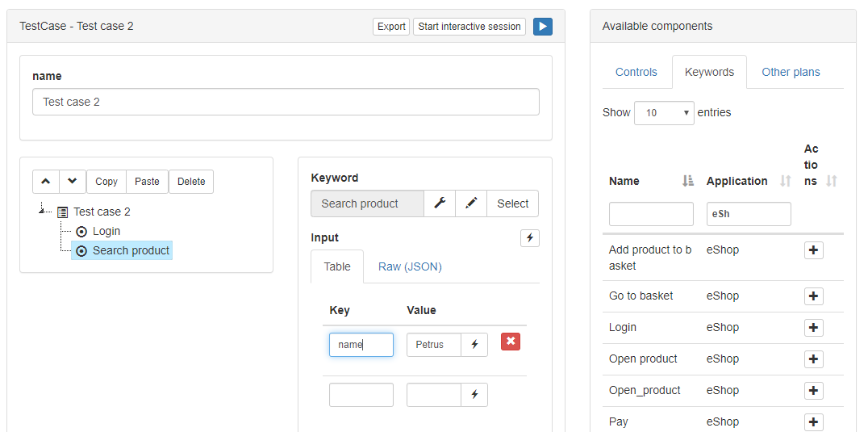Click lightning bolt beside Petrus value
The image size is (868, 432).
pos(474,345)
